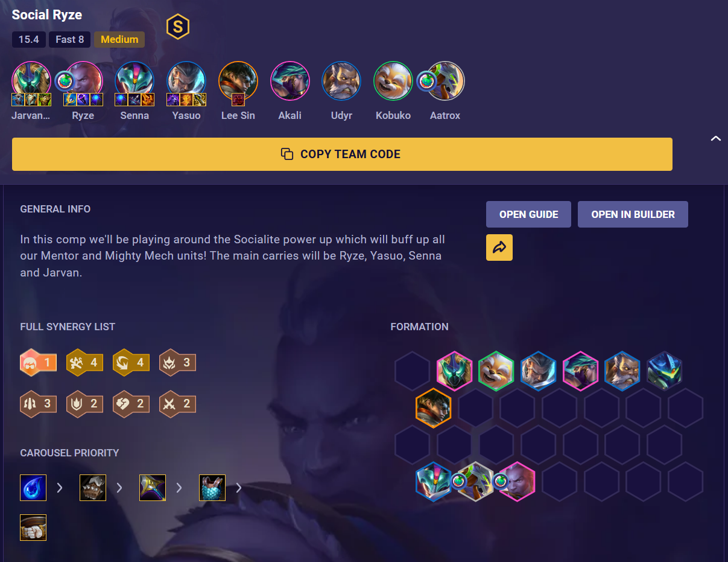Select the Lee Sin champion portrait
Screen dimensions: 728x562
238,81
